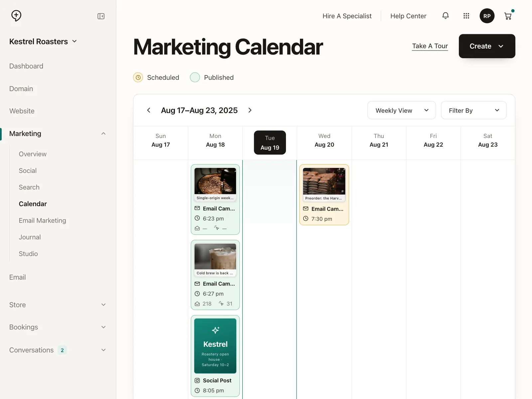532x399 pixels.
Task: Click clock icon beside 6:23 pm
Action: click(197, 218)
